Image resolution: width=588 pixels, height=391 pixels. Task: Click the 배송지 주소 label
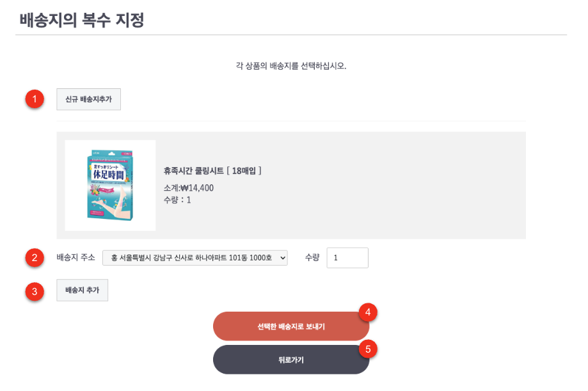pos(75,257)
